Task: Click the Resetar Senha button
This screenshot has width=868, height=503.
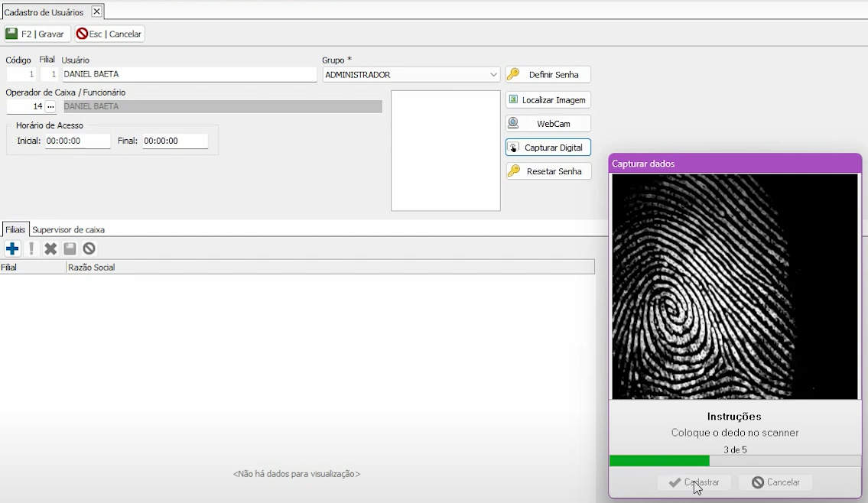Action: 548,171
